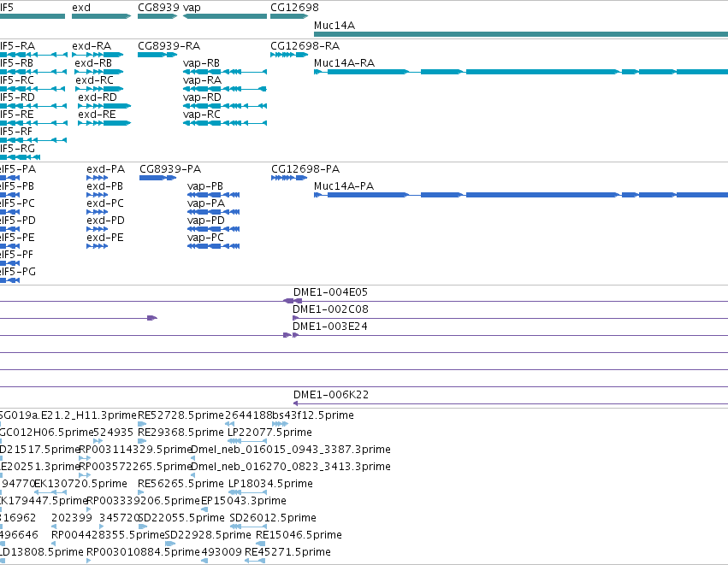Click the CG12698 gene bar
Screen dimensions: 728x565
(x=289, y=16)
